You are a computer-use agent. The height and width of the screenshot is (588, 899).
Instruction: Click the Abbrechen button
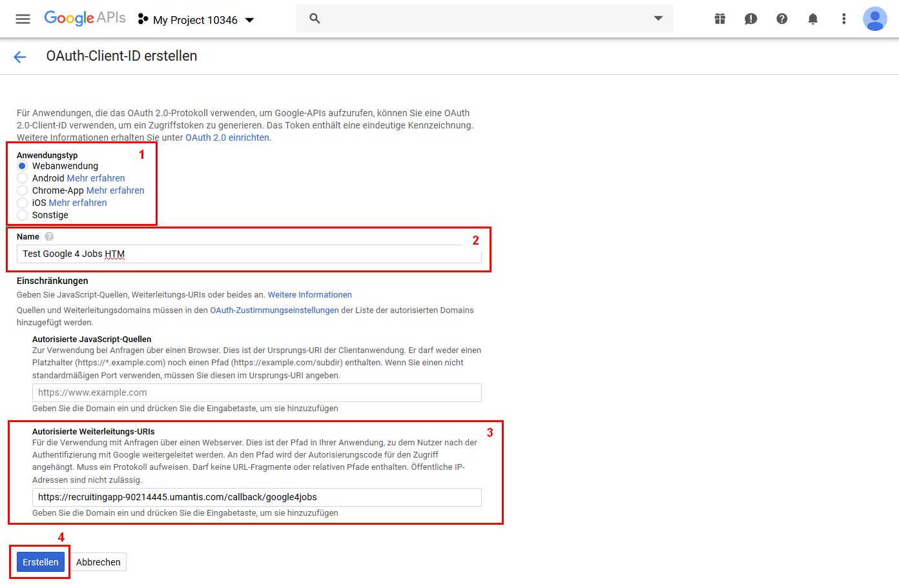point(98,562)
